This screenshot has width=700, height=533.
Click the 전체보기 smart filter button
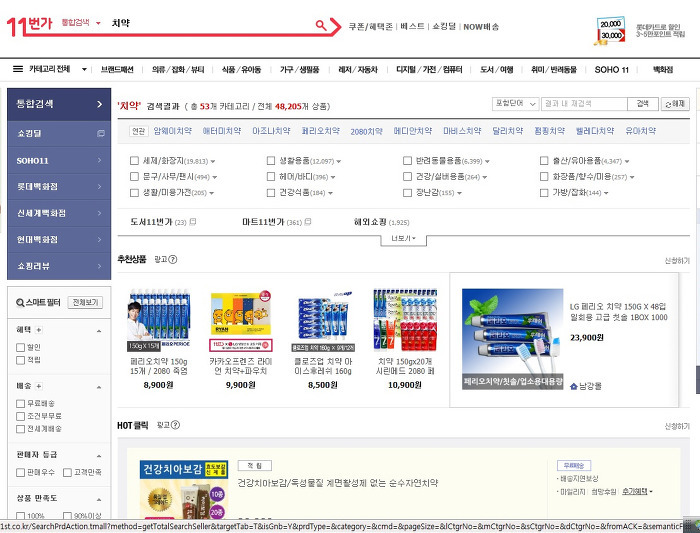click(x=85, y=302)
